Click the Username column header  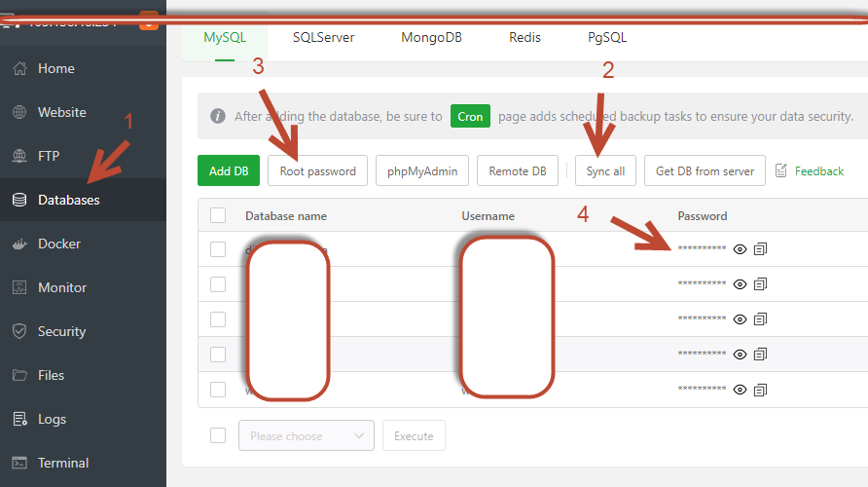coord(488,215)
